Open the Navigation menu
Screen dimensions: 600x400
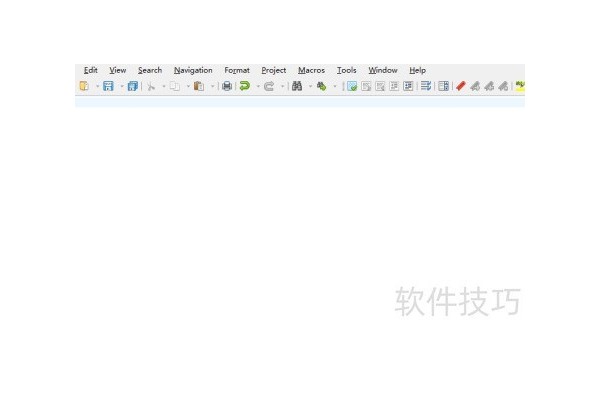click(193, 70)
